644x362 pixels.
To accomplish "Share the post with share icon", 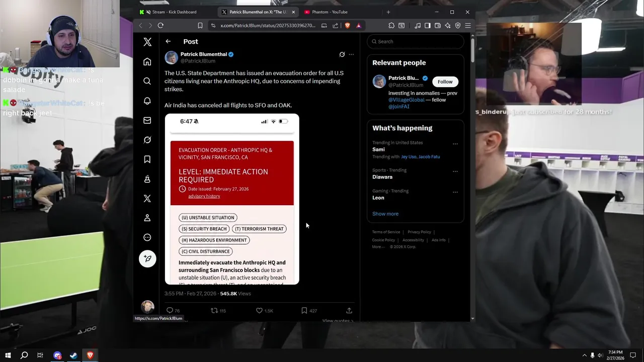I will point(349,310).
